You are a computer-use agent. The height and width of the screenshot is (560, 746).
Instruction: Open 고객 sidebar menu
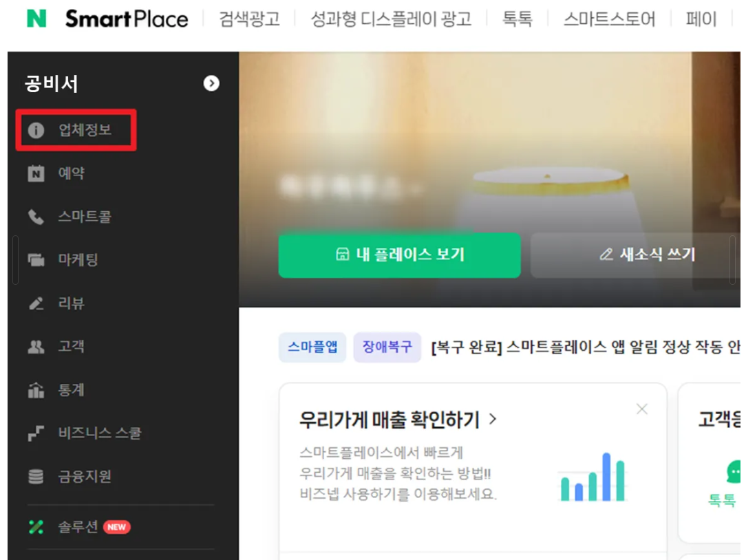pyautogui.click(x=72, y=346)
